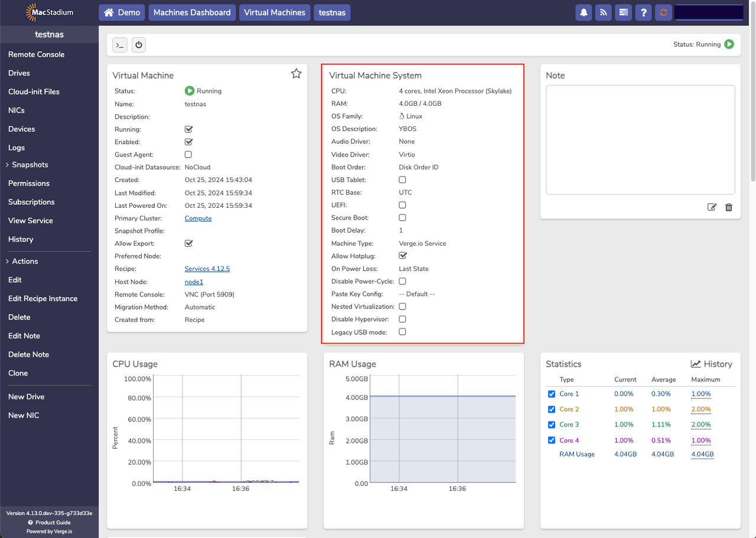The height and width of the screenshot is (538, 756).
Task: Toggle the UEFI checkbox
Action: (402, 205)
